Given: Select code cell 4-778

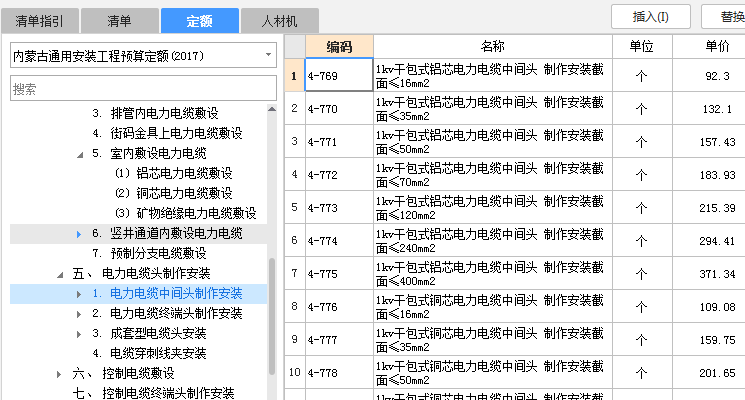Looking at the screenshot, I should (339, 372).
